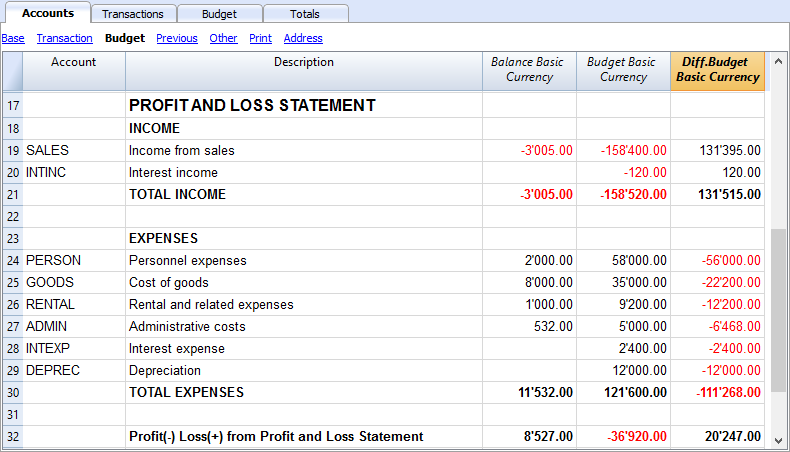The image size is (790, 452).
Task: Select the Description column header
Action: [304, 71]
